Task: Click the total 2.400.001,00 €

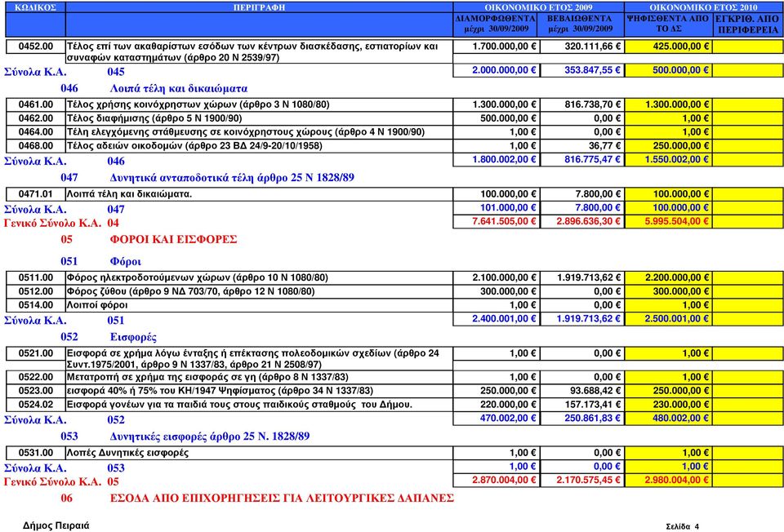Action: pos(496,319)
